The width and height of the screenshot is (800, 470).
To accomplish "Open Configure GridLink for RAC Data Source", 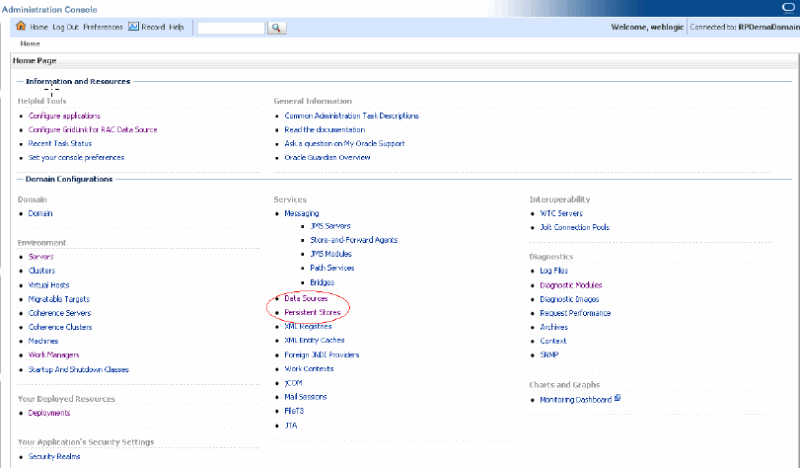I will point(93,130).
